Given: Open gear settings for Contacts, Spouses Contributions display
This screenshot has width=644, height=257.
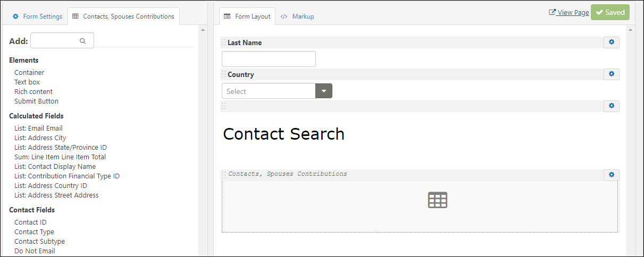Looking at the screenshot, I should (611, 175).
